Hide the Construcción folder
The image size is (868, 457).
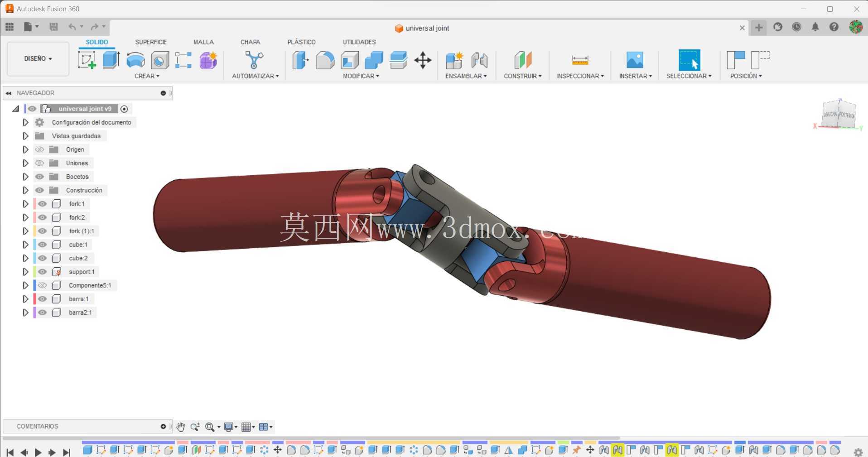pyautogui.click(x=39, y=190)
